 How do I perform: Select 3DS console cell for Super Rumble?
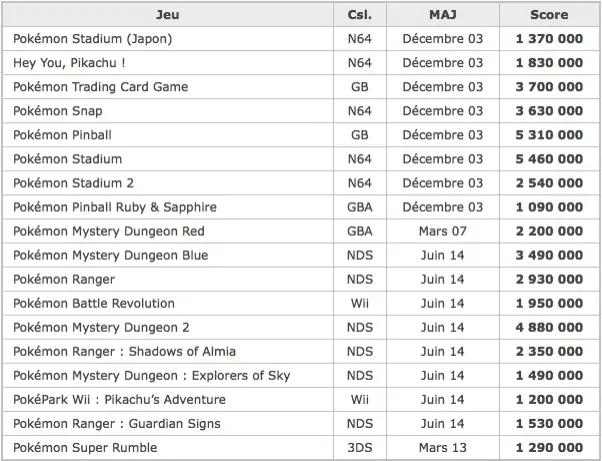360,448
